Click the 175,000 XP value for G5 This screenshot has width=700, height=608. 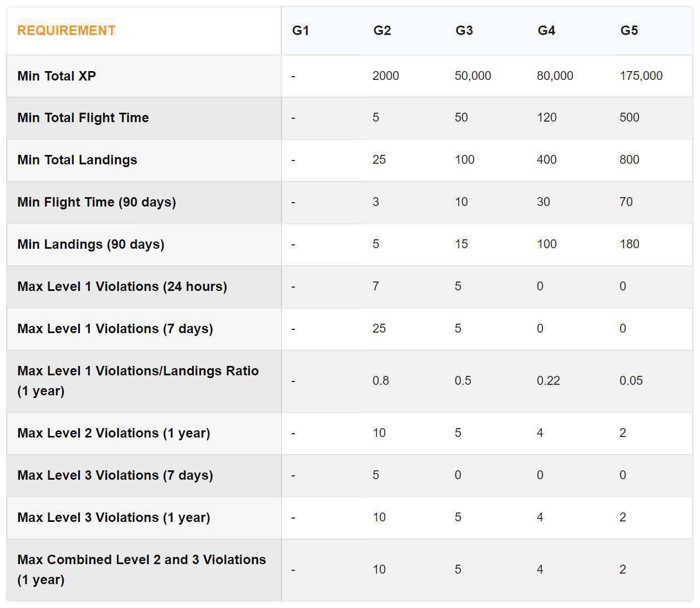click(641, 76)
